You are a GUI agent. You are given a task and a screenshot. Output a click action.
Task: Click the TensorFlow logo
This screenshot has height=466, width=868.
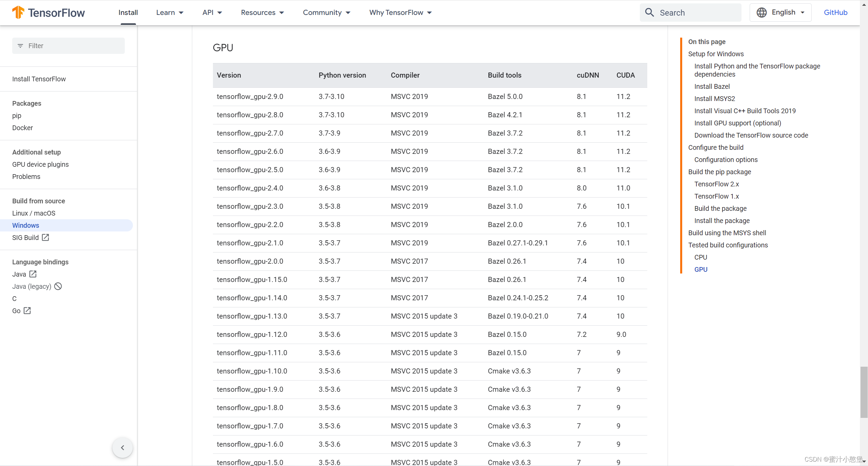click(x=48, y=13)
